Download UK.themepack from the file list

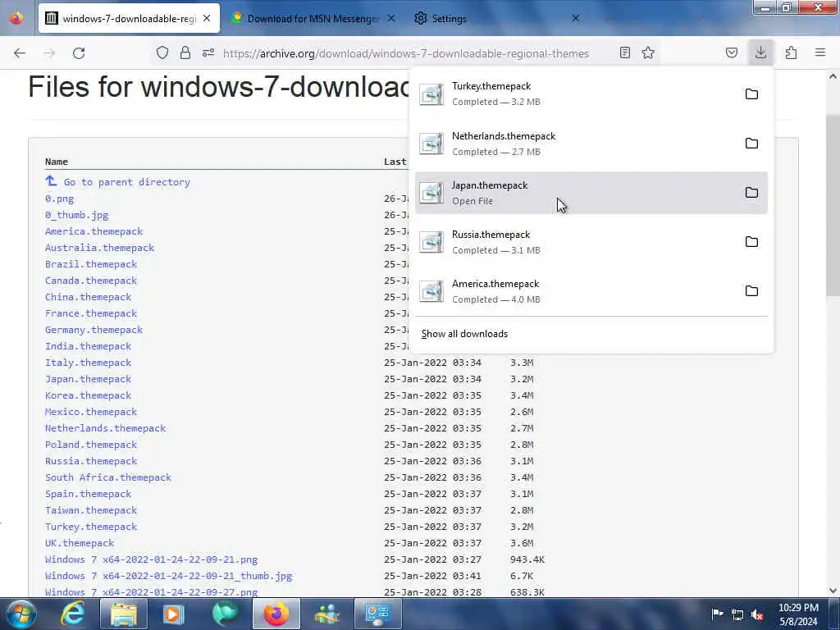(x=80, y=543)
